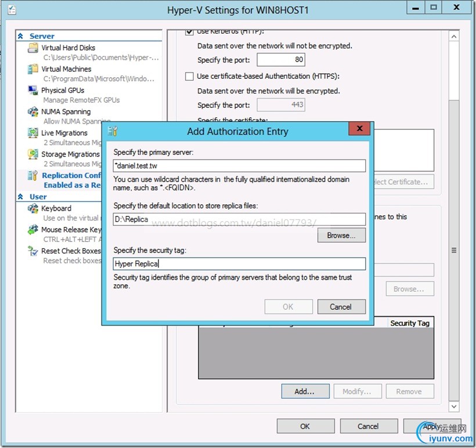The width and height of the screenshot is (476, 448).
Task: Select Mouse Release Key entry
Action: tap(71, 229)
